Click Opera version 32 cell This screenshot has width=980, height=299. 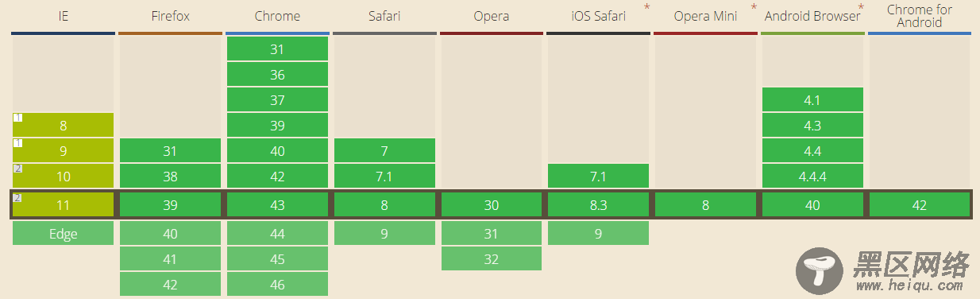[492, 258]
